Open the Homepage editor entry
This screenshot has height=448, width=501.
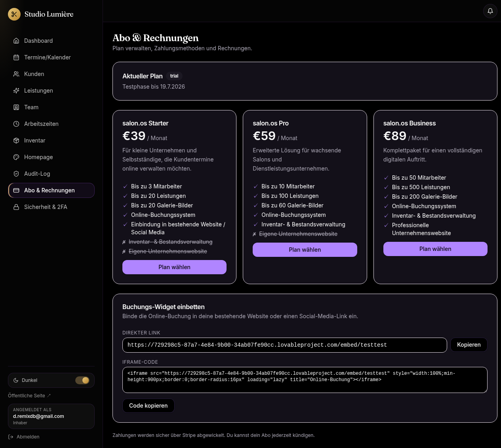coord(51,157)
